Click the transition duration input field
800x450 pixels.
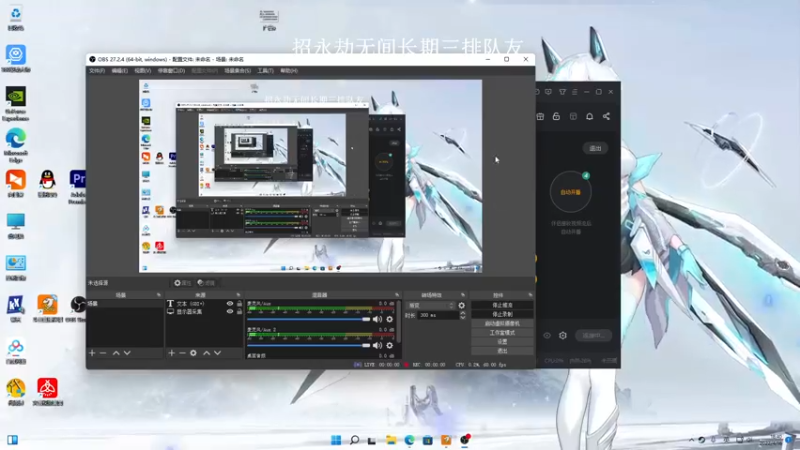(x=438, y=316)
